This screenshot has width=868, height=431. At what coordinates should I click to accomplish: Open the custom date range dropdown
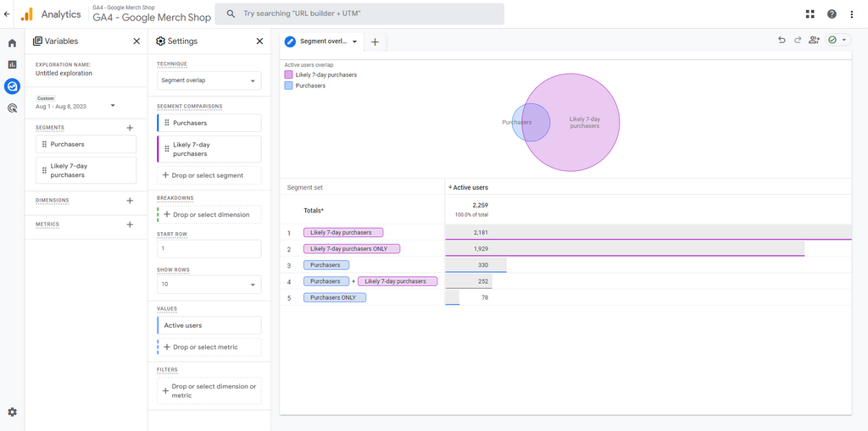pos(113,106)
